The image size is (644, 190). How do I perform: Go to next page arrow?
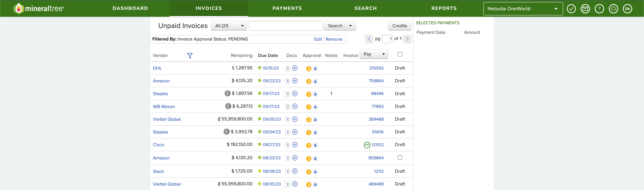[x=407, y=39]
